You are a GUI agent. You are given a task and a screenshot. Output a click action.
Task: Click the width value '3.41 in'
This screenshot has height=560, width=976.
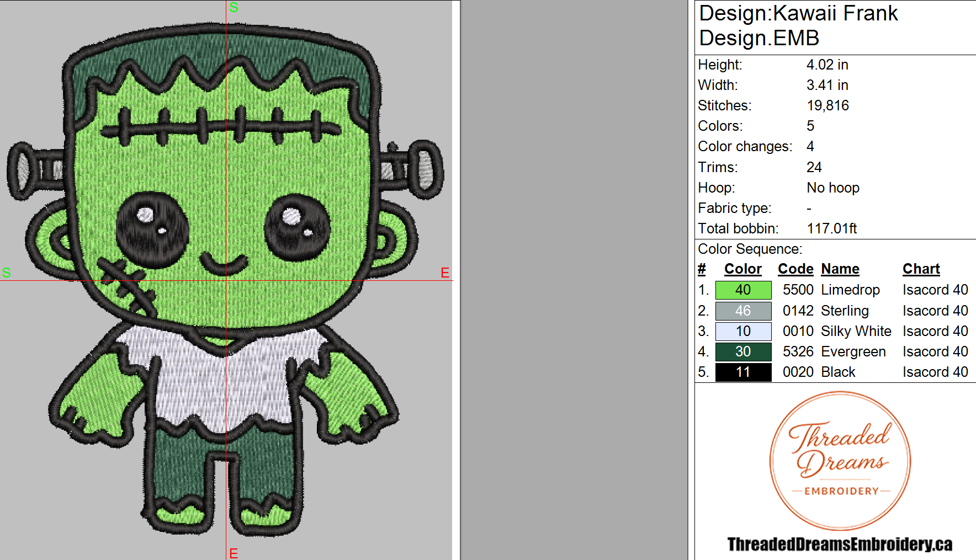coord(827,86)
